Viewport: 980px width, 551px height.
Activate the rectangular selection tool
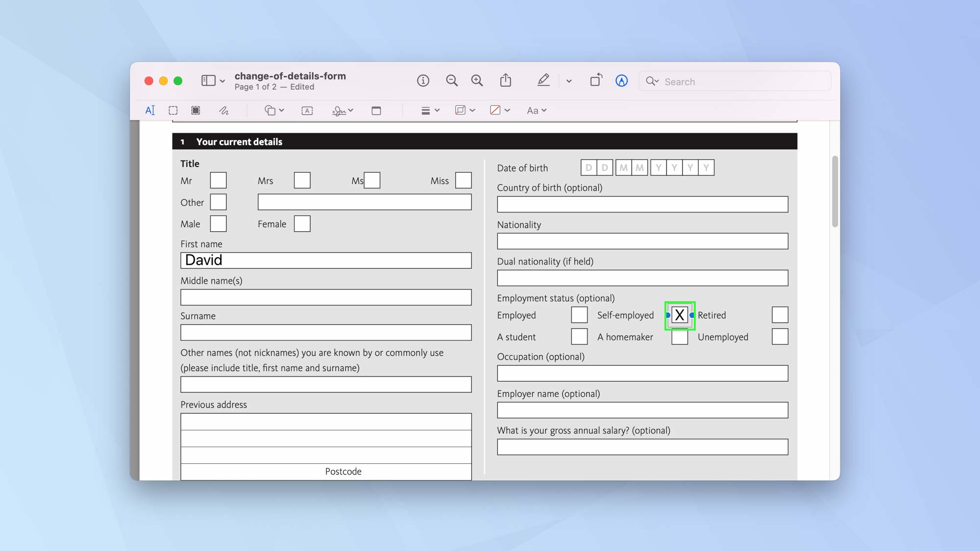click(x=173, y=110)
